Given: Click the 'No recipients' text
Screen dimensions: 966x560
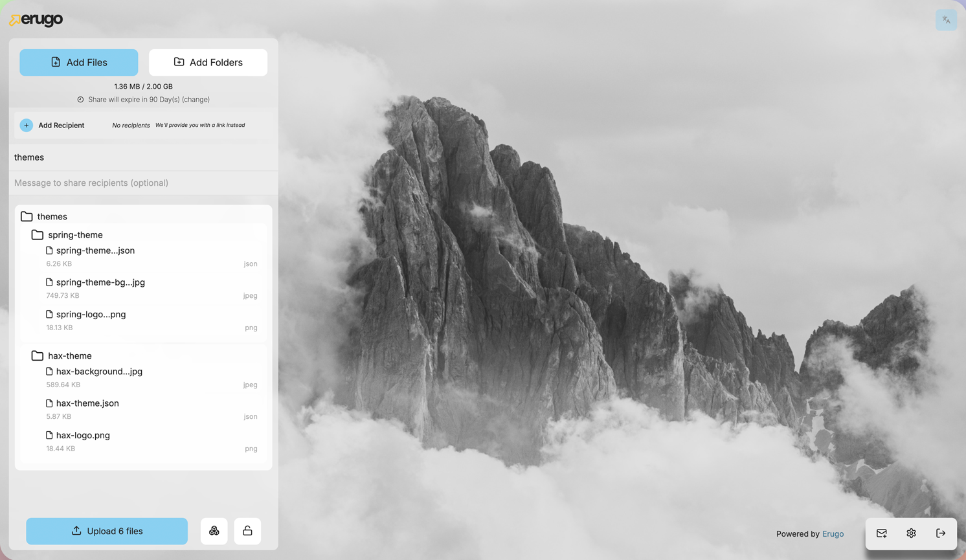Looking at the screenshot, I should click(x=131, y=126).
